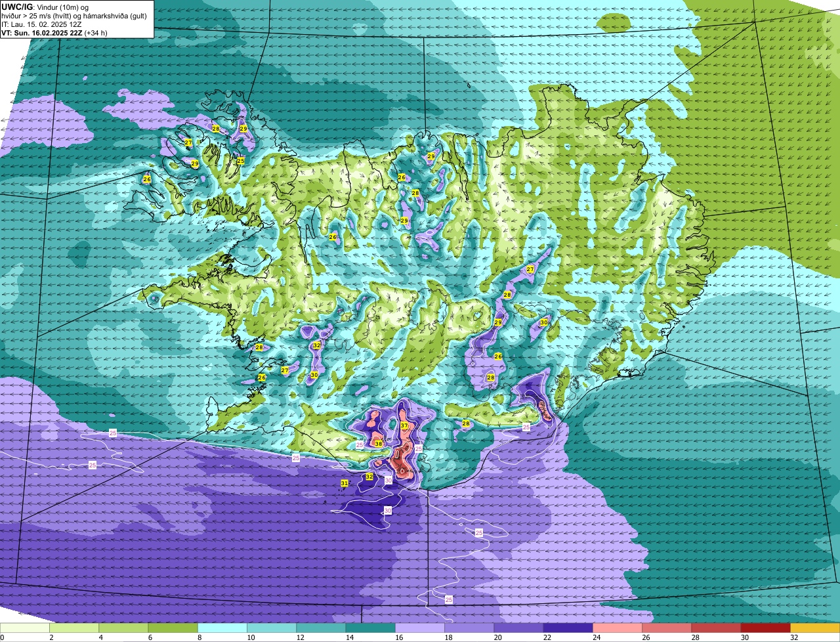
Task: Select the orange-yellow swatch above 32 m/s
Action: pos(815,628)
